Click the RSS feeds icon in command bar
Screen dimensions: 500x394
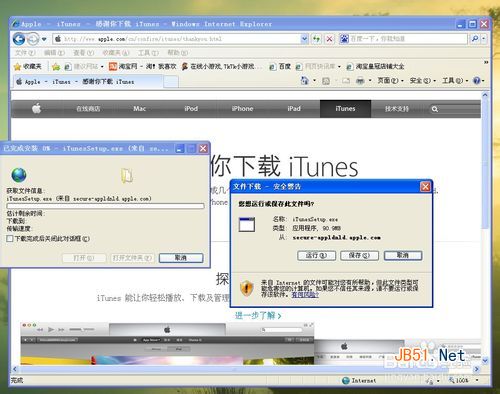(326, 81)
